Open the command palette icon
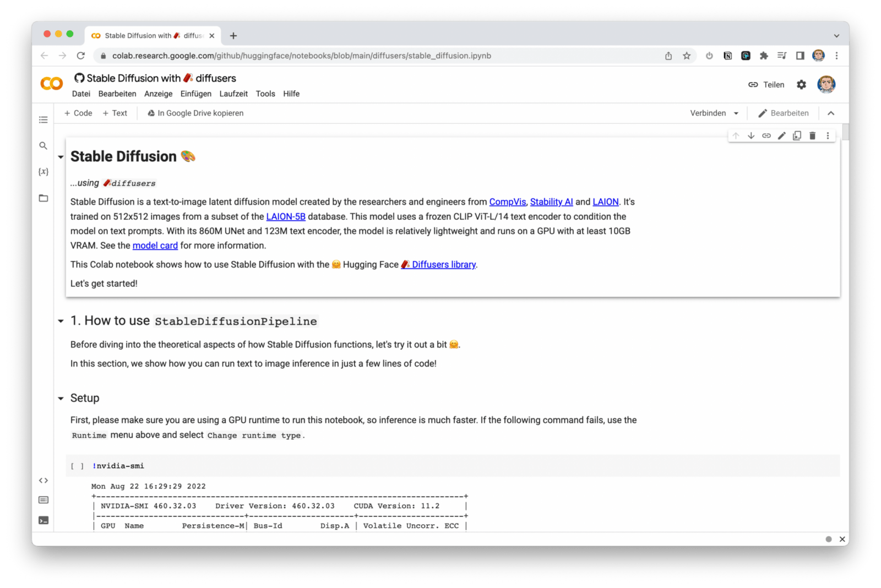Viewport: 881px width, 588px height. [x=43, y=500]
